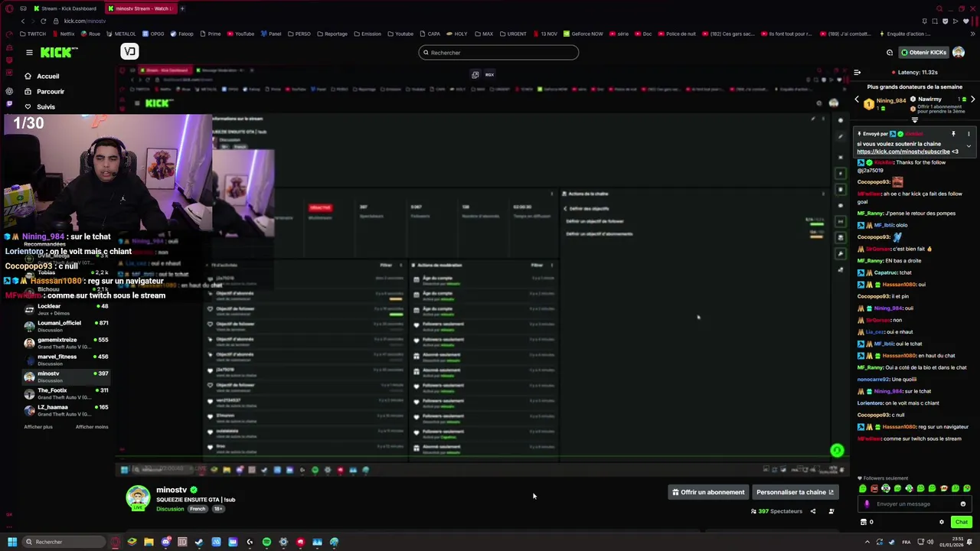This screenshot has width=980, height=551.
Task: Open The_Footix channel in sidebar
Action: click(x=66, y=393)
